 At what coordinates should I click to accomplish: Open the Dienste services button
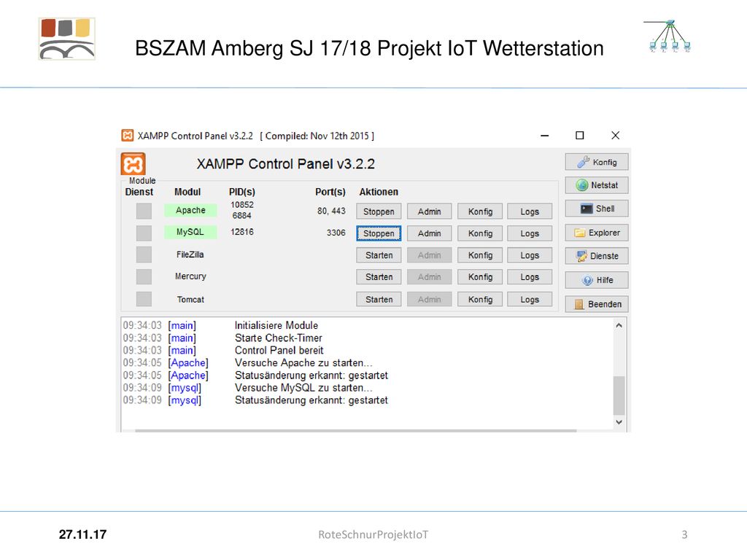[597, 256]
